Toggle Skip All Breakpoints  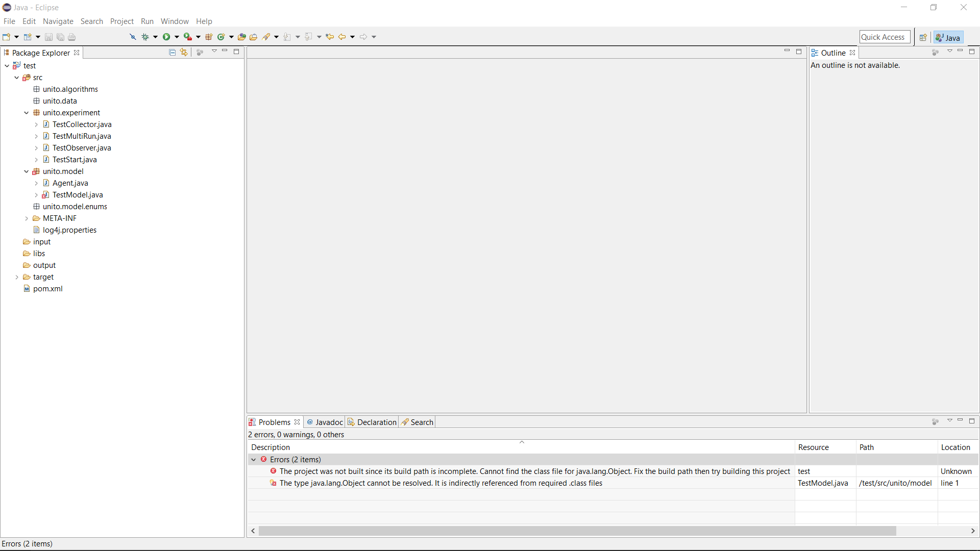[x=133, y=37]
